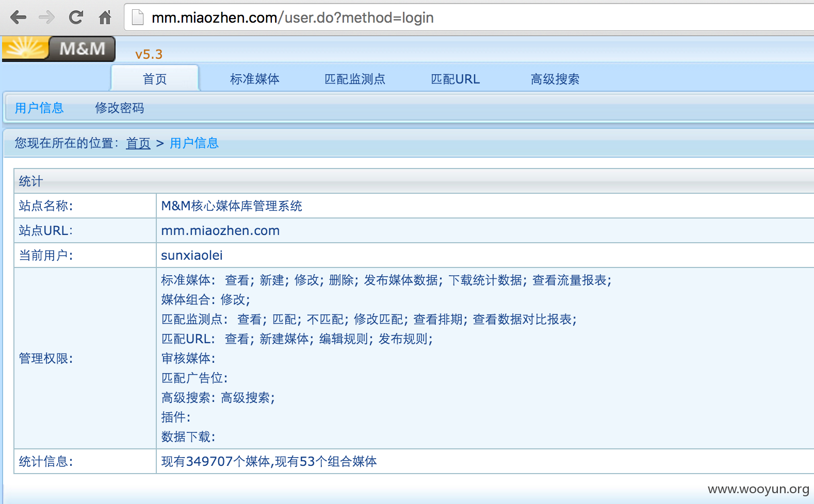Image resolution: width=814 pixels, height=504 pixels.
Task: Click the 匹配URL permissions line
Action: point(297,339)
